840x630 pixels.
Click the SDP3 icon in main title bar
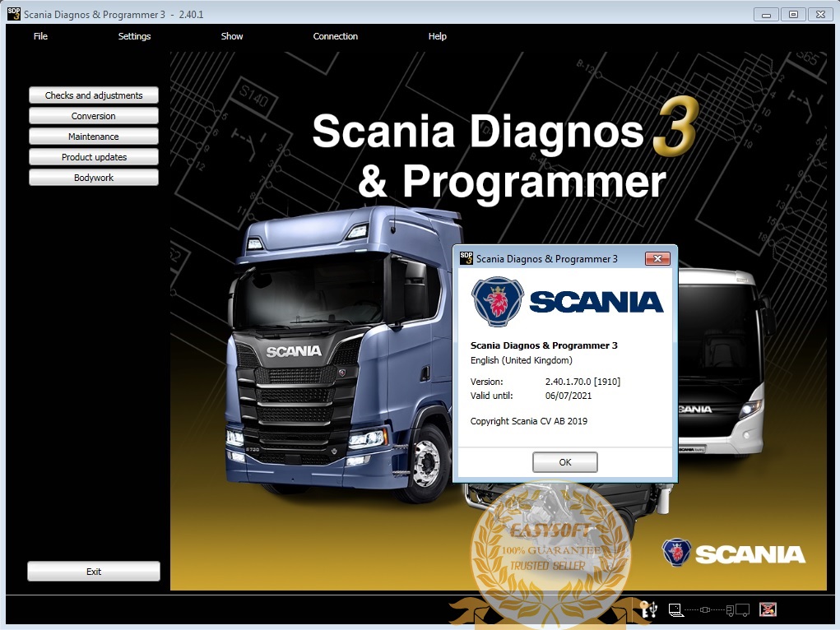click(x=13, y=14)
